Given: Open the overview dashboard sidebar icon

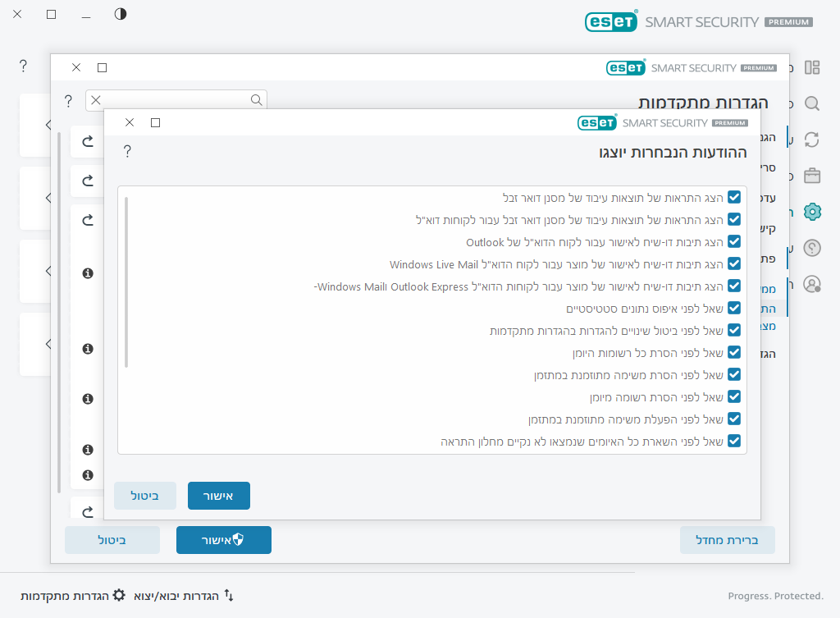Looking at the screenshot, I should (812, 67).
